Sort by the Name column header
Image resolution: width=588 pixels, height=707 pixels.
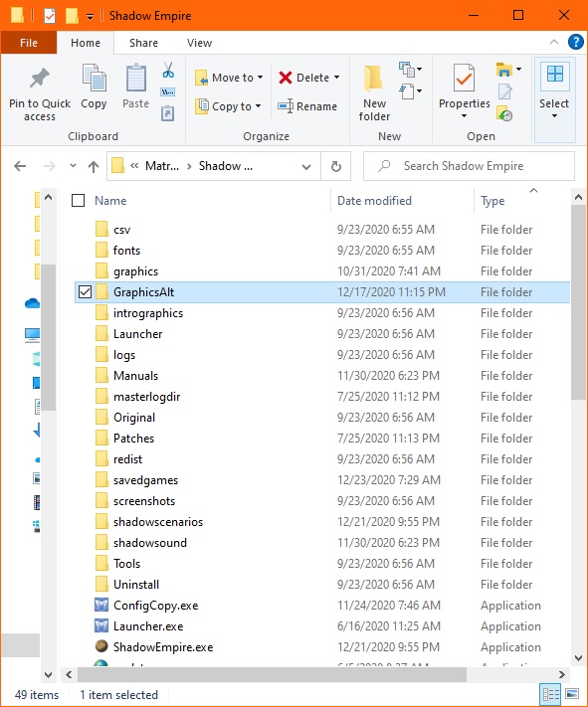(x=110, y=201)
